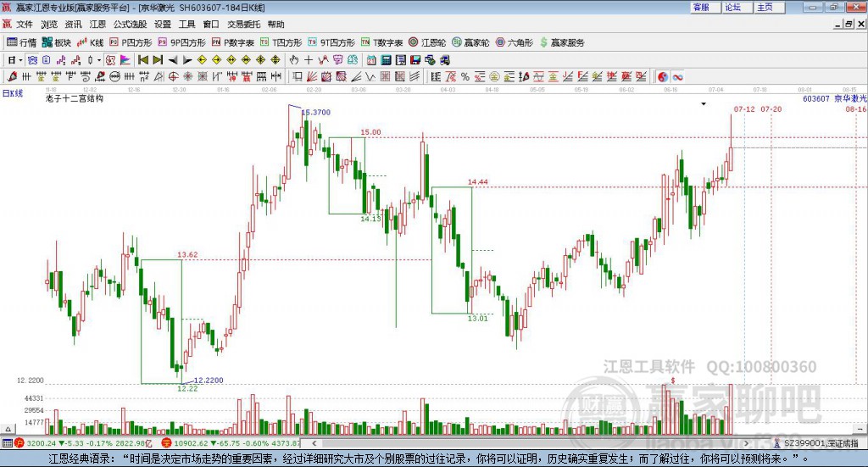
Task: Expand the 日 period dropdown
Action: coord(20,60)
